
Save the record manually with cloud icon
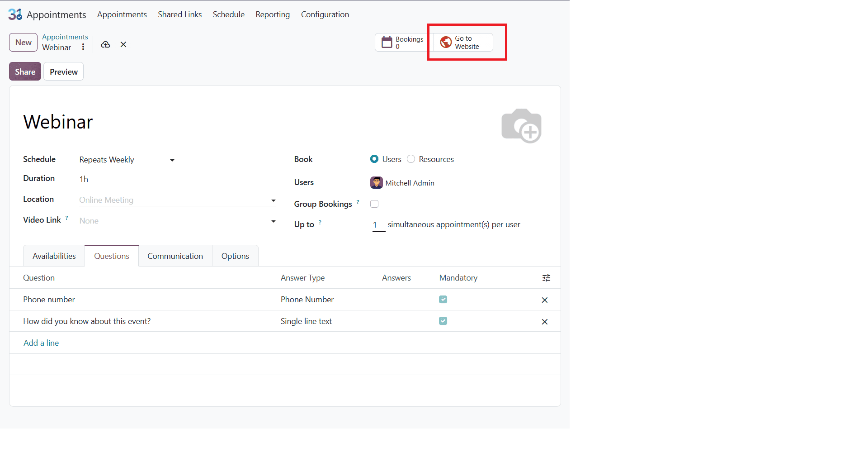click(x=105, y=44)
